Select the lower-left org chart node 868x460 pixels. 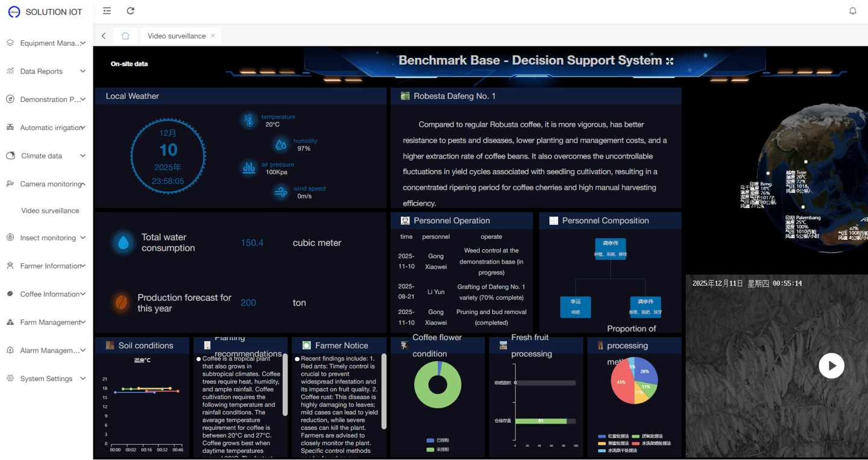pos(576,307)
